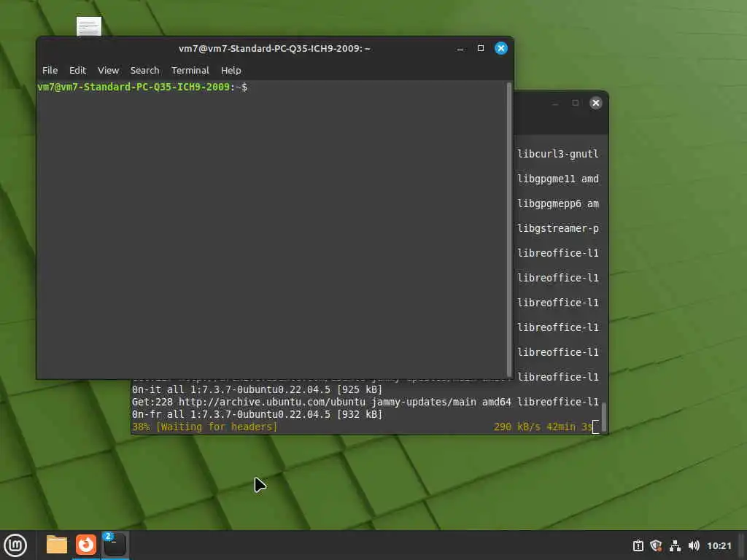Open the Files folder in the panel
The width and height of the screenshot is (747, 560).
click(57, 545)
